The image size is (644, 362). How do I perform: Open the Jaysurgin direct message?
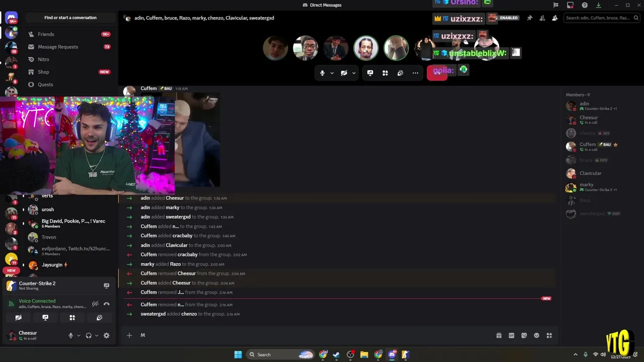[70, 265]
